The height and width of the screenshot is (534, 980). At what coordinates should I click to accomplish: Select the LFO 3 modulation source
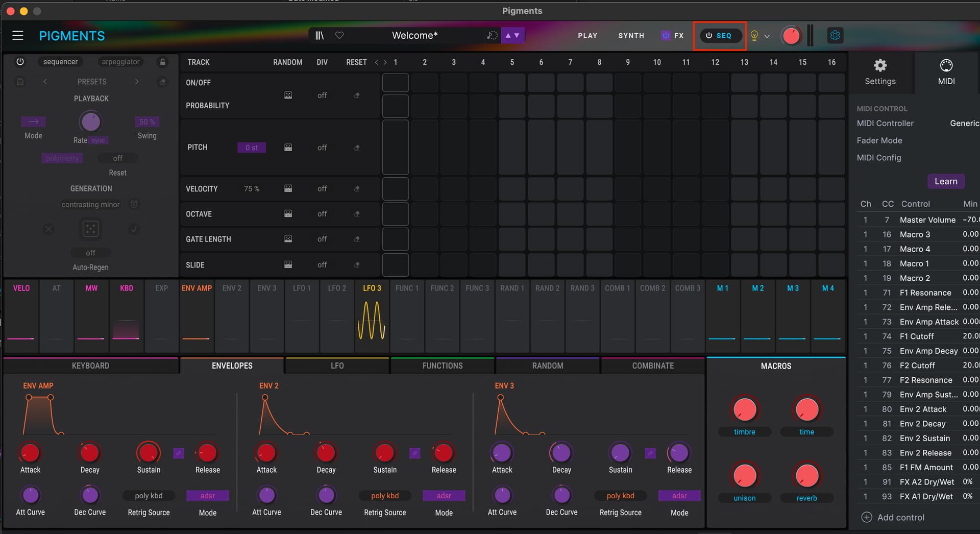tap(372, 315)
